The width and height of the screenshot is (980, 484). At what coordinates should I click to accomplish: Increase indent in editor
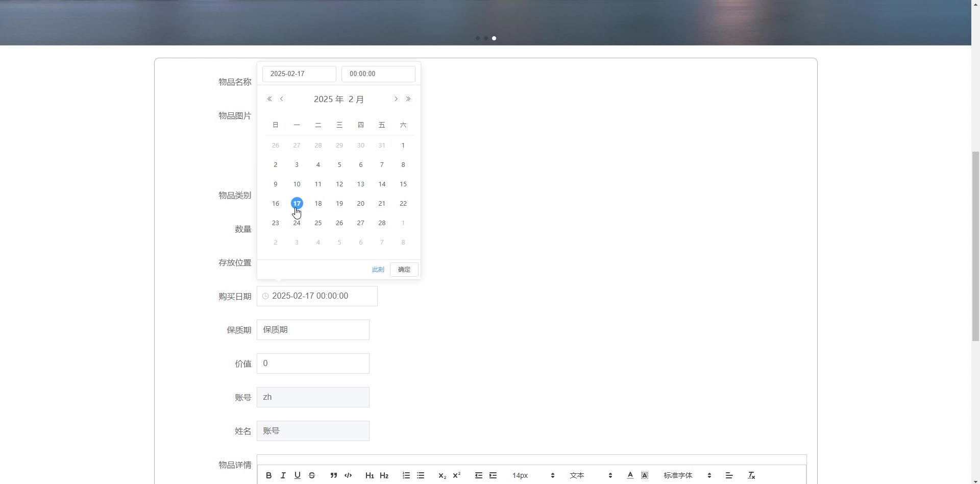tap(493, 475)
